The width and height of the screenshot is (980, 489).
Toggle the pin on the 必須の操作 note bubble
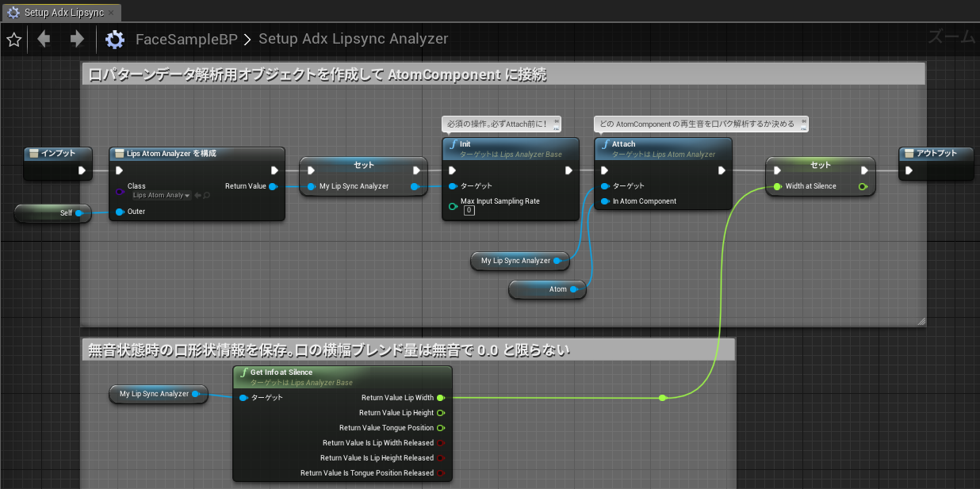[x=556, y=123]
